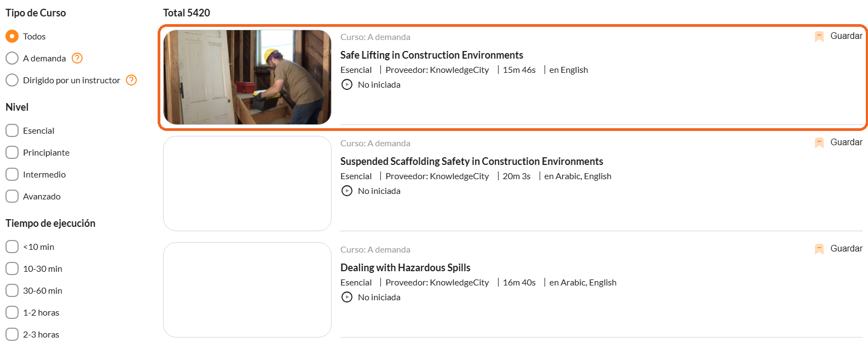868x343 pixels.
Task: Enable the Principiante level checkbox
Action: click(x=12, y=152)
